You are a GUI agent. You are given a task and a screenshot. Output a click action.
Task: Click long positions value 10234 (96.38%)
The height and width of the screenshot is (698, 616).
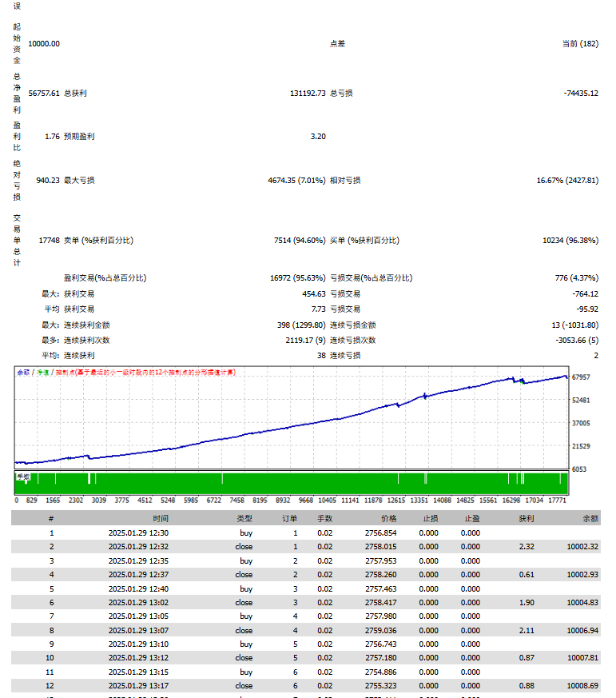coord(570,241)
